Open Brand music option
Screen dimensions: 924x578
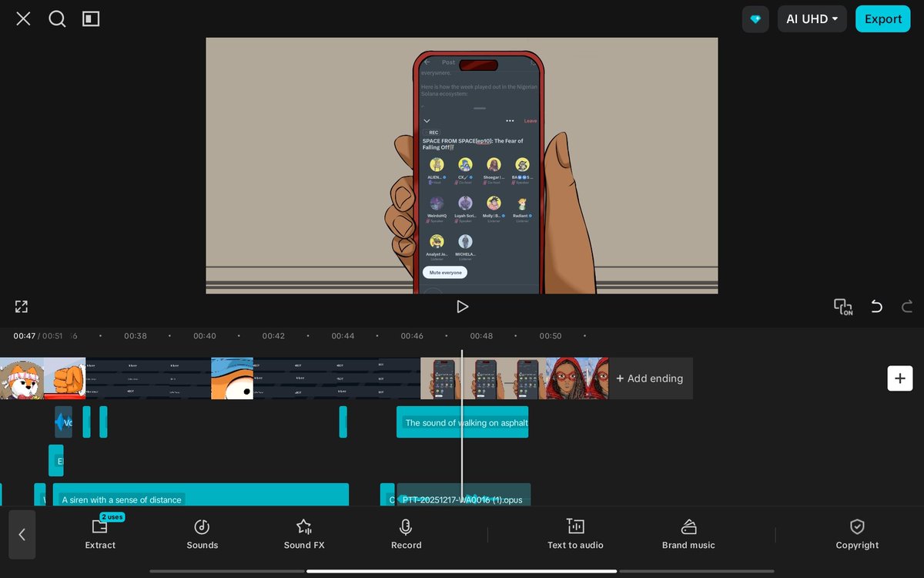click(688, 534)
